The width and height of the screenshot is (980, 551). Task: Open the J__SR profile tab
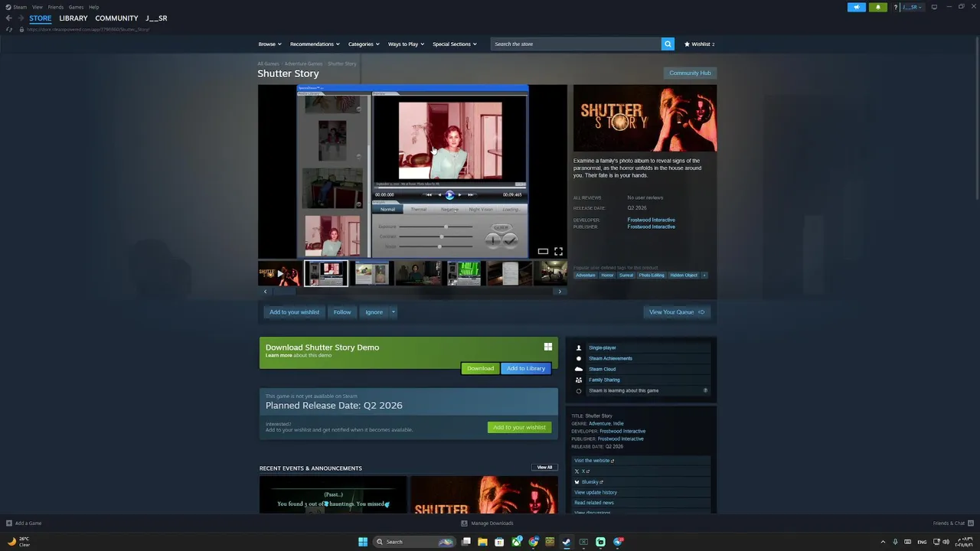tap(156, 18)
